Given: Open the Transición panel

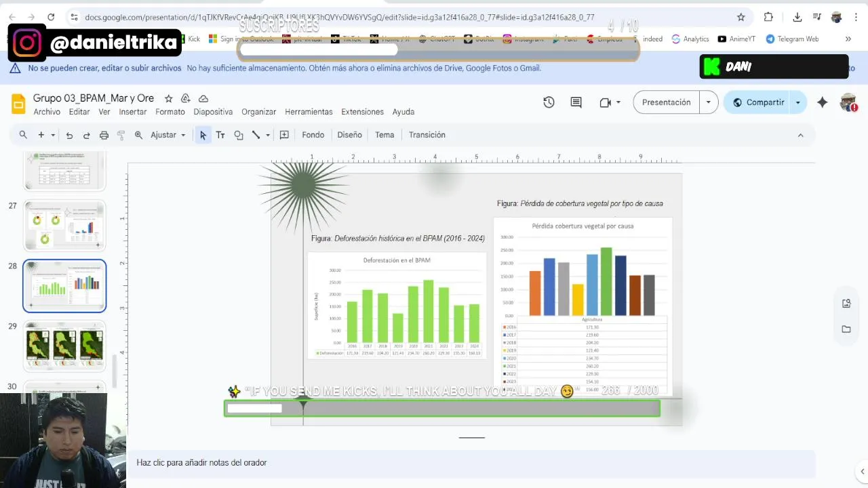Looking at the screenshot, I should pos(427,135).
